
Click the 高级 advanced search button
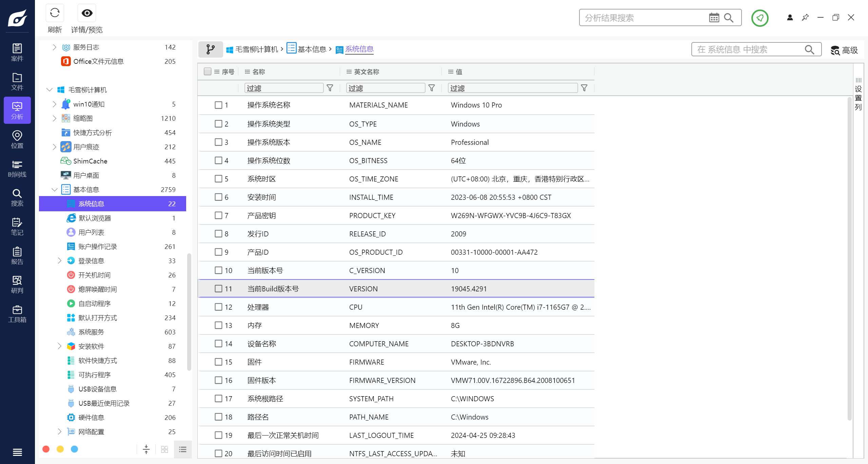[x=844, y=50]
